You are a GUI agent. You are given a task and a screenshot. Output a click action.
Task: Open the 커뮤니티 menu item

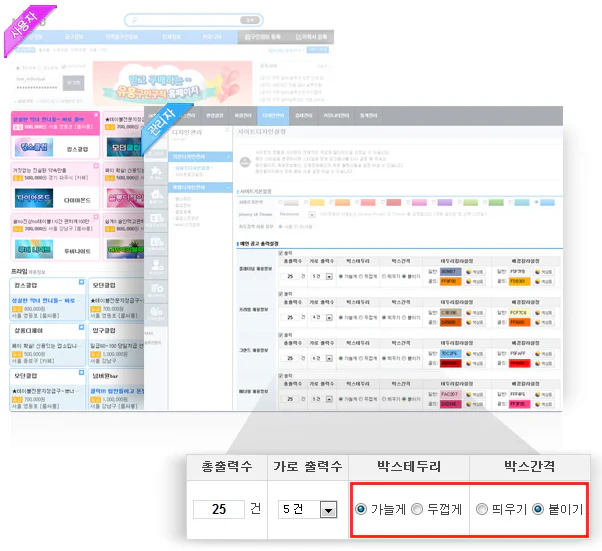coord(212,37)
